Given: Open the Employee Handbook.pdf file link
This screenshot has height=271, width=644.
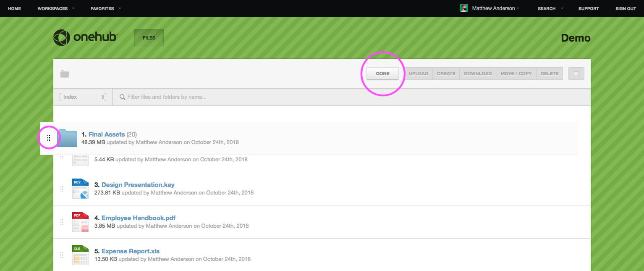Looking at the screenshot, I should (139, 218).
